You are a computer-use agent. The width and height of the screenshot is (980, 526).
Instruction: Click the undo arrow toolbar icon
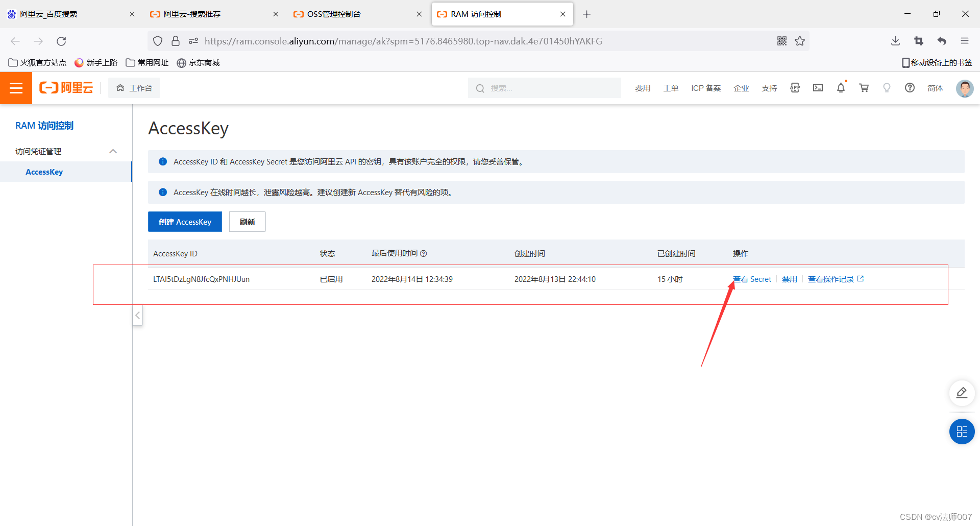[x=942, y=41]
